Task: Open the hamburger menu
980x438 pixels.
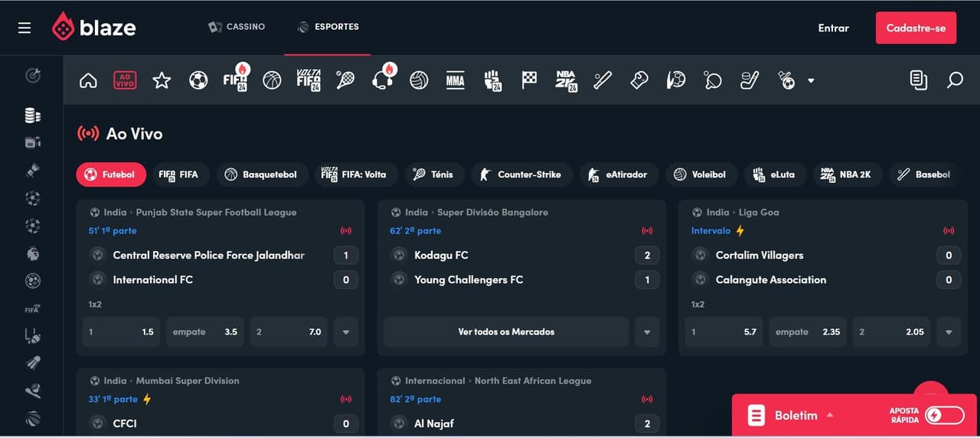Action: point(24,28)
